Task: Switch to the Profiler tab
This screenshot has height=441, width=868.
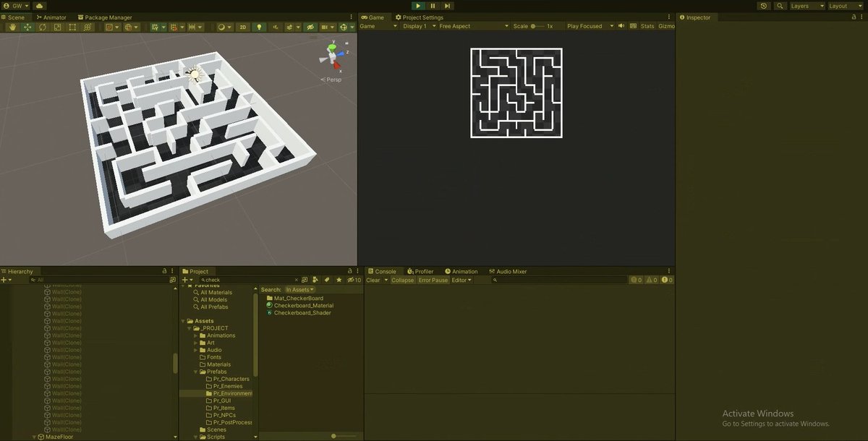Action: tap(420, 272)
